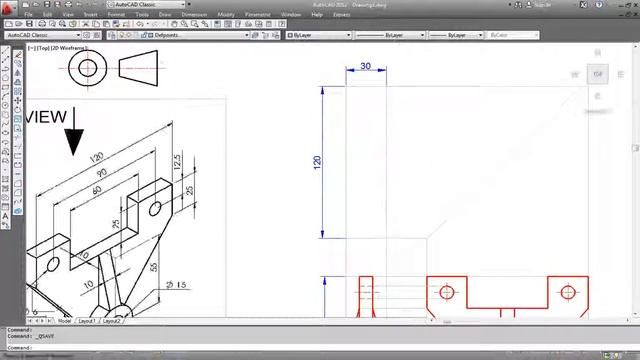This screenshot has width=640, height=360.
Task: Open the Defpoints layer dropdown
Action: (184, 35)
